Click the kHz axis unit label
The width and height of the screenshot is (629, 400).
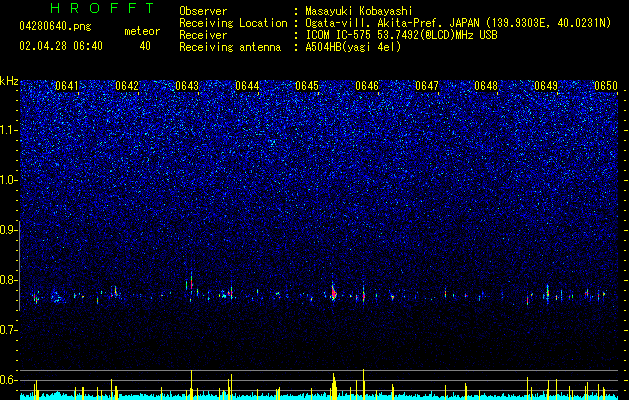[9, 81]
